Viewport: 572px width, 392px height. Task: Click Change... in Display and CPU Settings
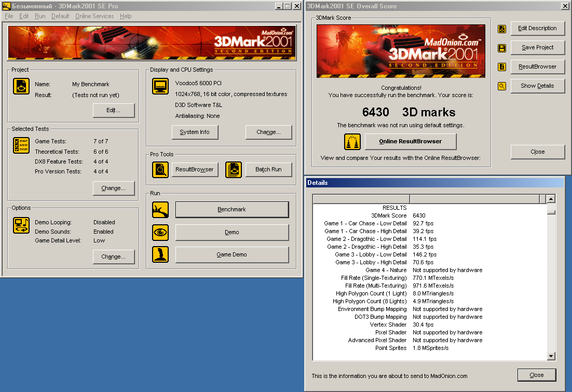point(268,132)
